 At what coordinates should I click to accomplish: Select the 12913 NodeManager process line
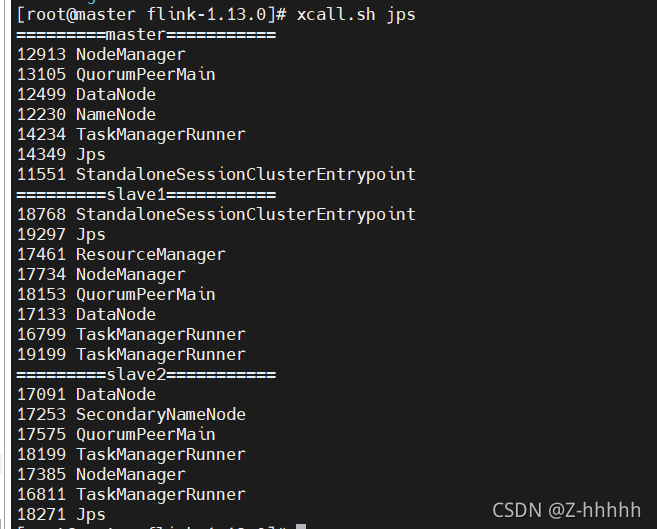pos(101,55)
